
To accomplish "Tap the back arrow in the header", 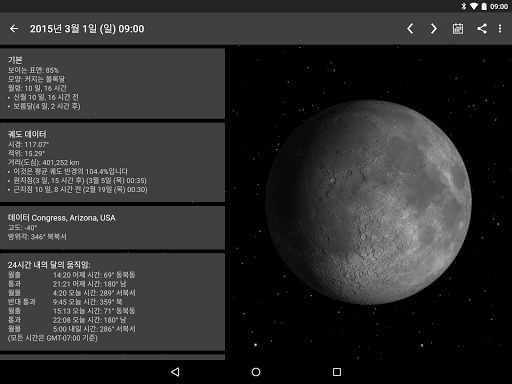I will point(14,29).
